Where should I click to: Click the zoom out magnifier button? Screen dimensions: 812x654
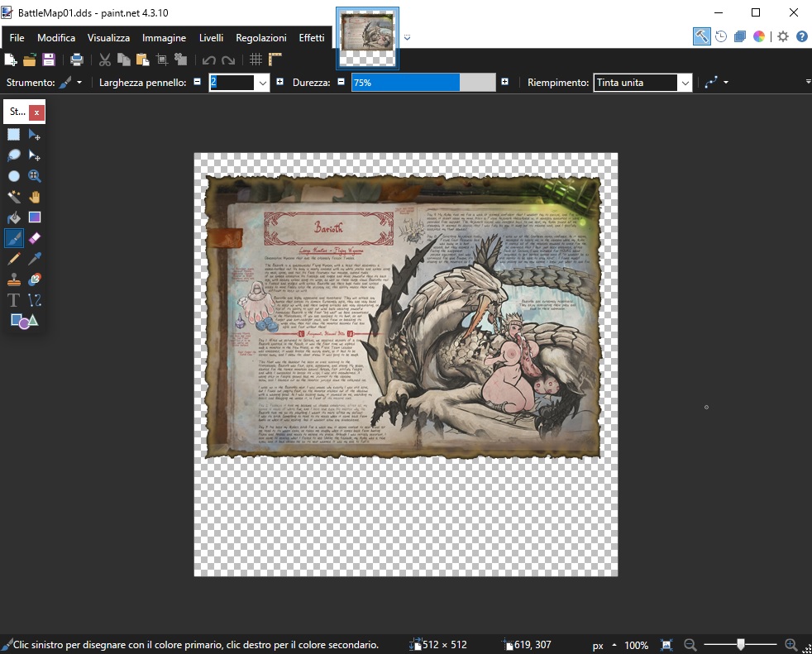pos(690,645)
